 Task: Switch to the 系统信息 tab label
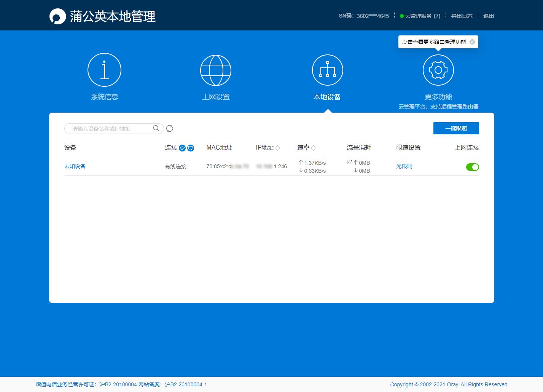point(104,97)
